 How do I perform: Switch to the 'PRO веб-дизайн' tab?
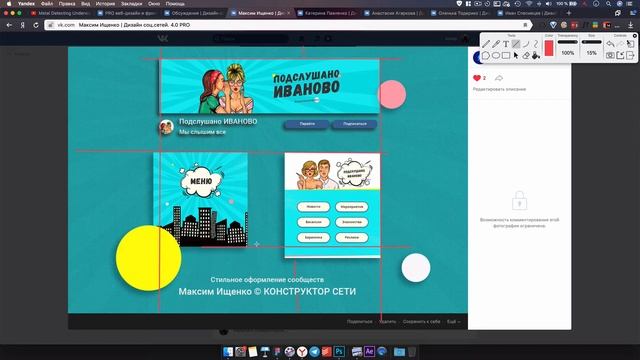click(x=127, y=13)
